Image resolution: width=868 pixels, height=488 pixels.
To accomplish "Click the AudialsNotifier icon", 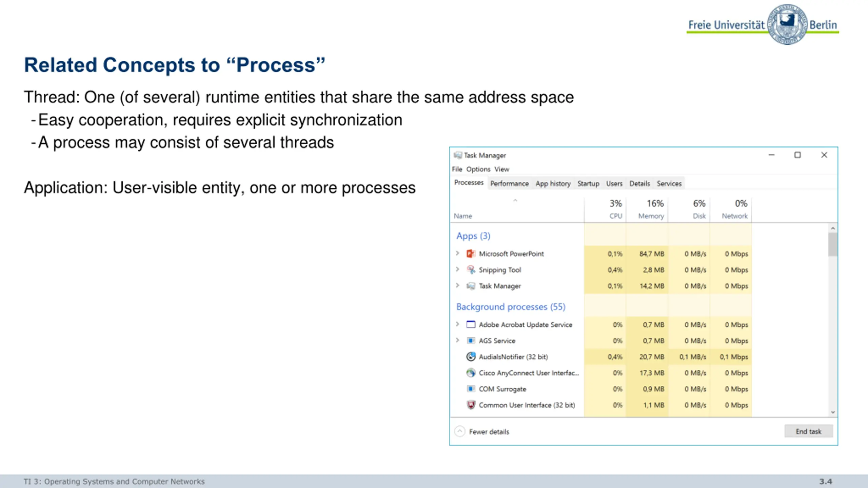I will 471,357.
